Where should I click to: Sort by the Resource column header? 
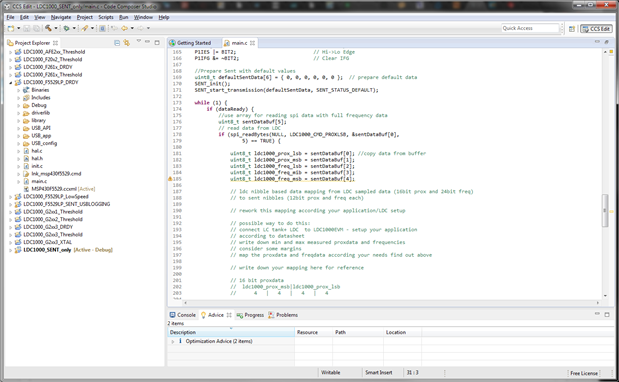point(313,332)
